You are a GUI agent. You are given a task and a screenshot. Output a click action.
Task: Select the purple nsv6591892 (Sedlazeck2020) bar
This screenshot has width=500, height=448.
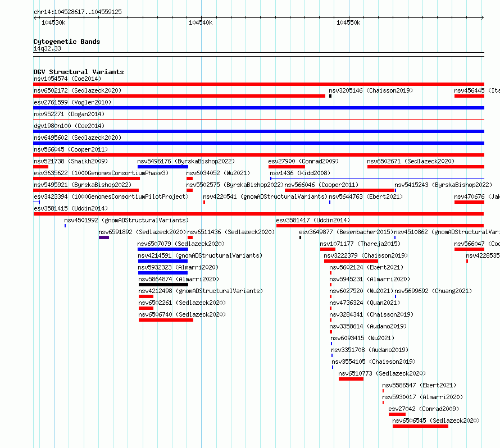pos(104,237)
